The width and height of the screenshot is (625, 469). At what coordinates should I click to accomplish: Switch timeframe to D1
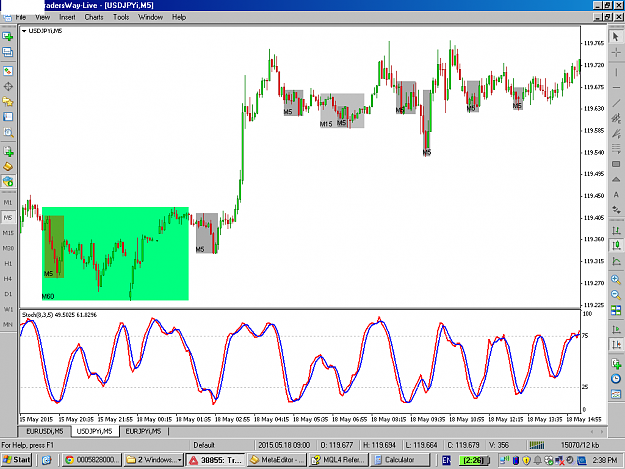8,294
